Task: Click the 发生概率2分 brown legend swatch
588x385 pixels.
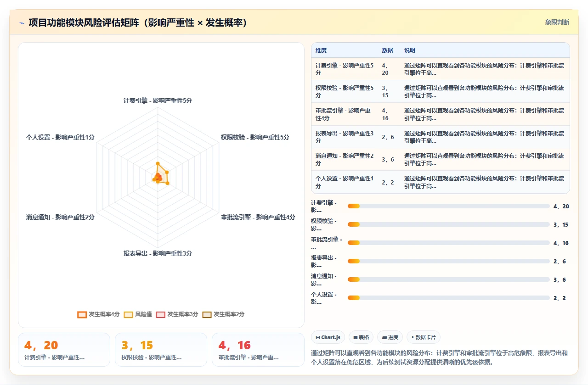Action: [x=207, y=314]
